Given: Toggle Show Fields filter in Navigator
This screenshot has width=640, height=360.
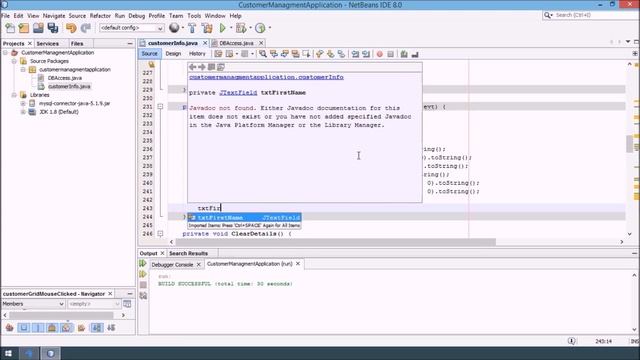Looking at the screenshot, I should [24, 327].
